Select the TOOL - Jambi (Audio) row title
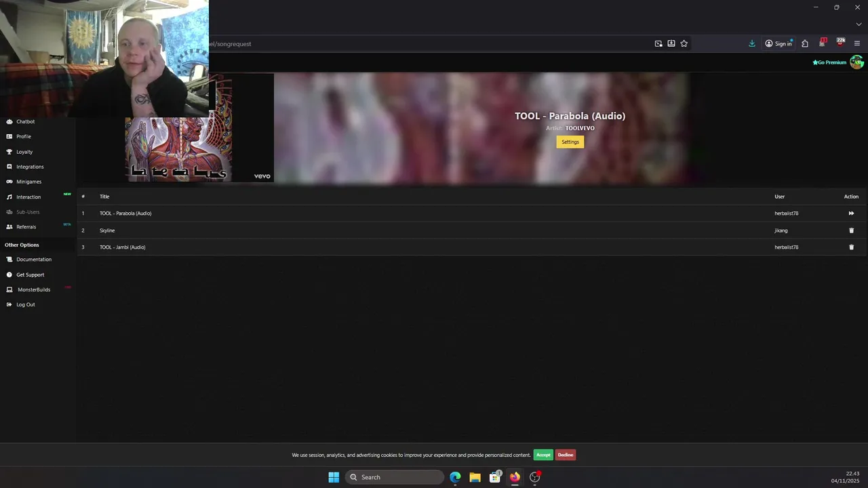The width and height of the screenshot is (868, 488). point(123,247)
